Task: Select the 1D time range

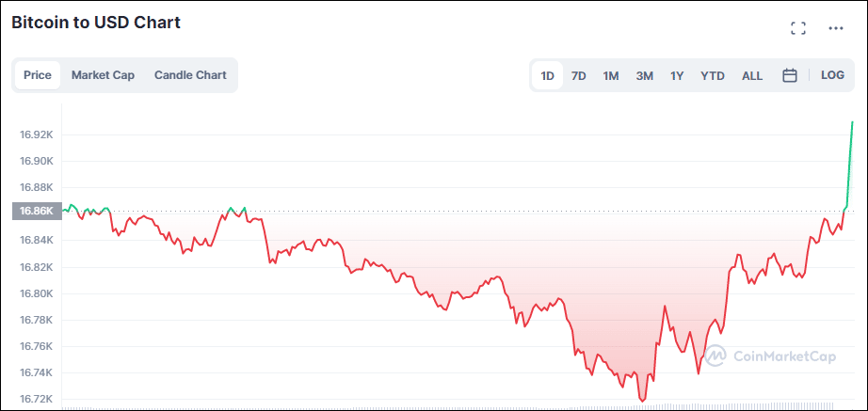Action: tap(547, 75)
